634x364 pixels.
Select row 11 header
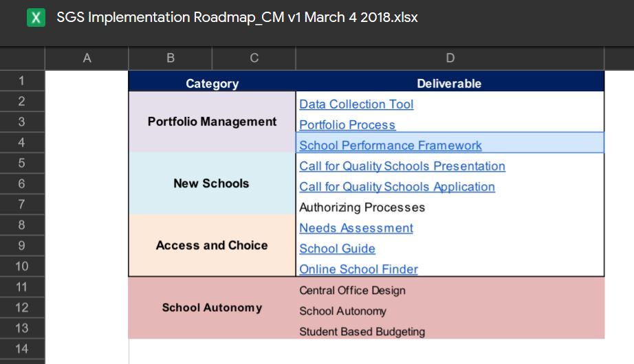(x=22, y=287)
